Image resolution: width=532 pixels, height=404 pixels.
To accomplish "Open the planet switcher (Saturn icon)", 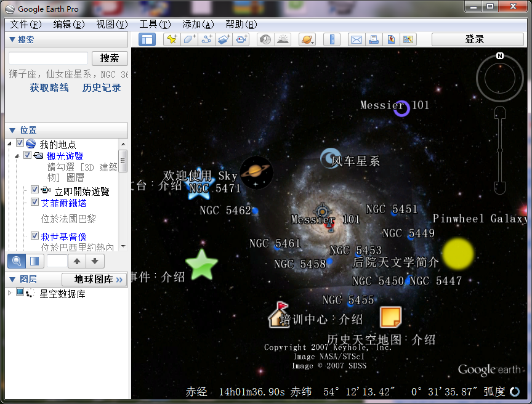I will [307, 39].
